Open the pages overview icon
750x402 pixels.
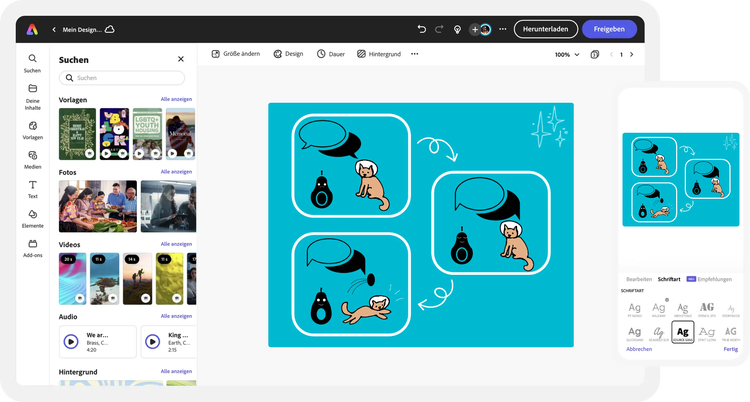(595, 55)
